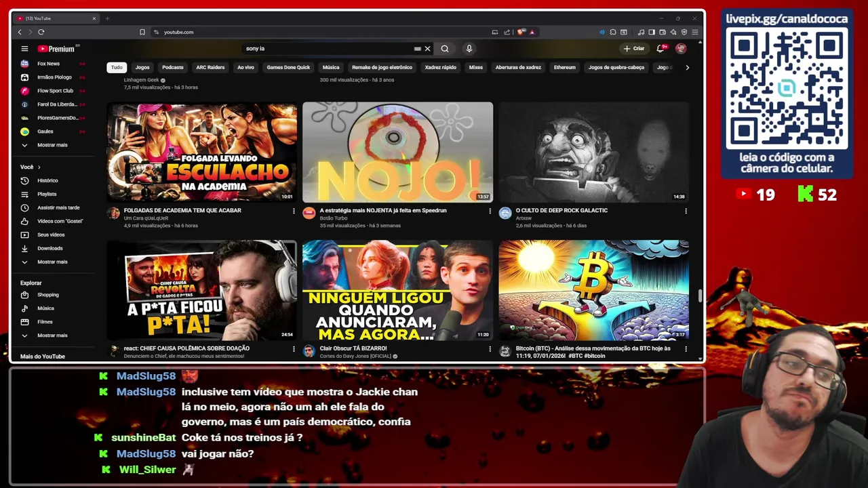The image size is (868, 488).
Task: Open options menu for Speedrun NOJENTA video
Action: (x=490, y=211)
